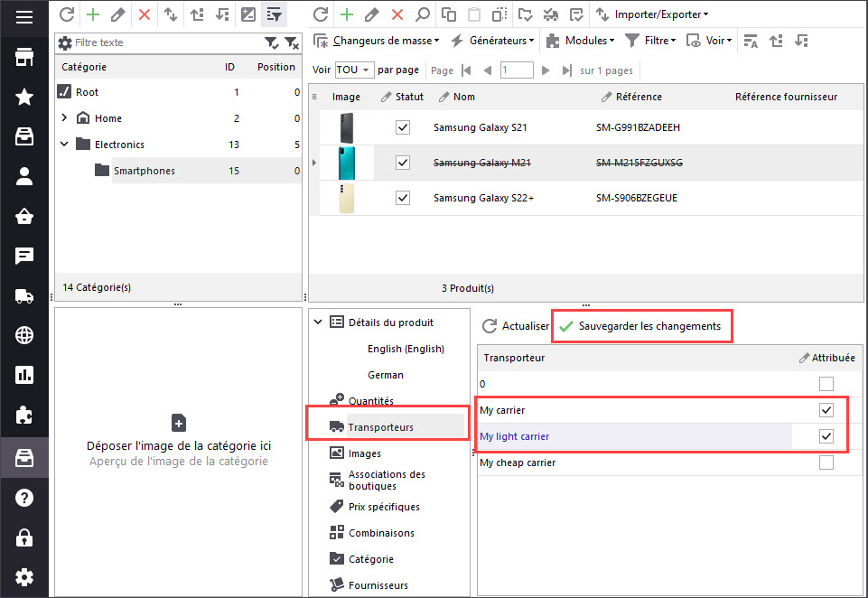Open the customers person icon in sidebar

pyautogui.click(x=24, y=176)
